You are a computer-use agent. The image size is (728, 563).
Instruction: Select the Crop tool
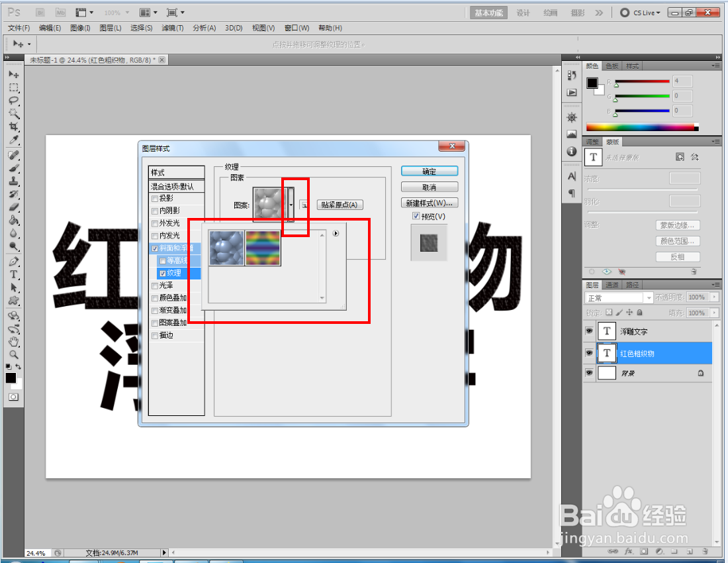pyautogui.click(x=13, y=127)
